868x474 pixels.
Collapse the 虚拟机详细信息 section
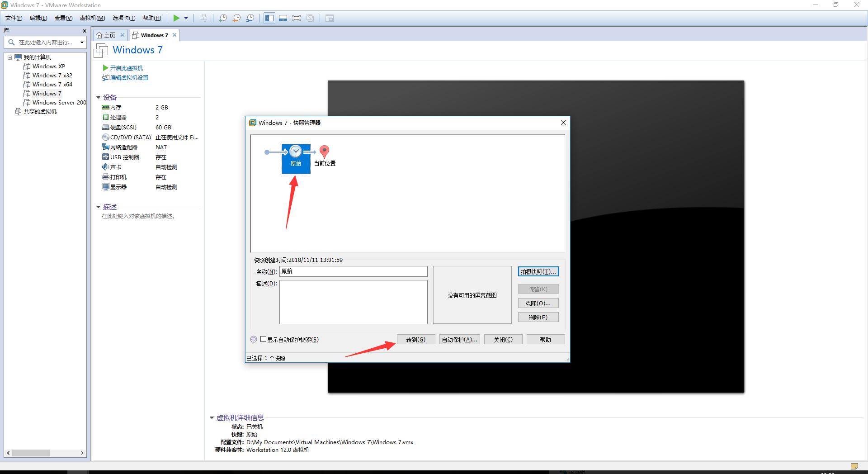point(212,417)
